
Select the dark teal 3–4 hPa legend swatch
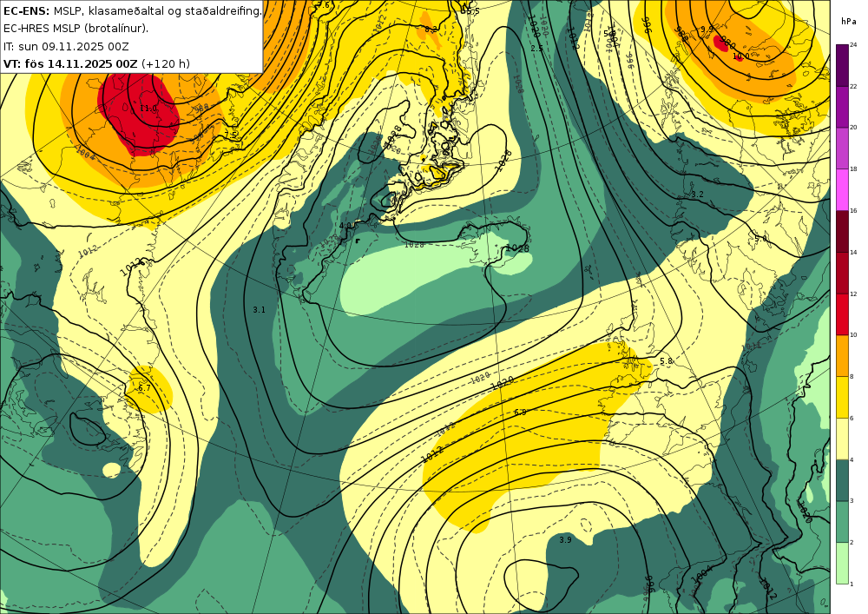click(x=842, y=479)
